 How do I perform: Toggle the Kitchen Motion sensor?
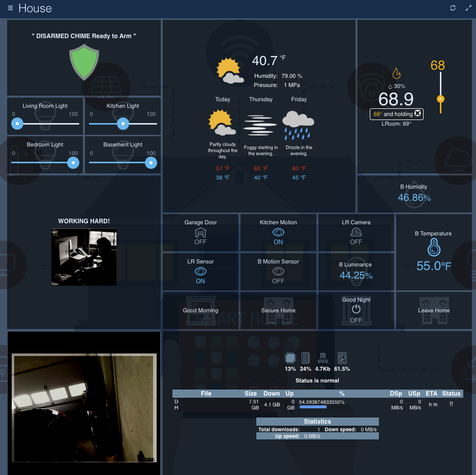pyautogui.click(x=278, y=233)
